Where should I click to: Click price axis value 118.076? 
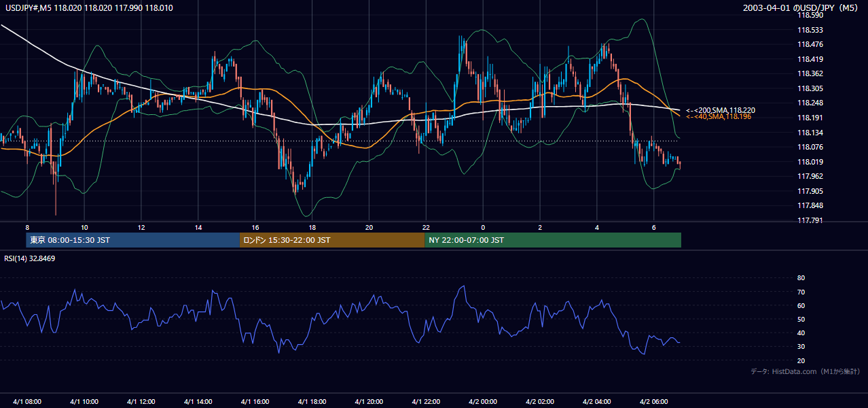810,147
